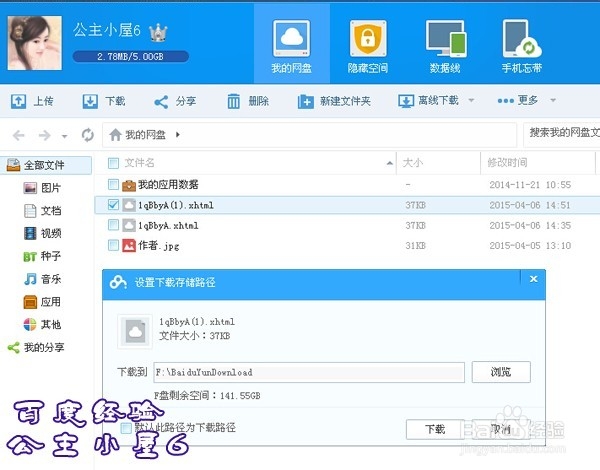Filter by 文档 category
Screen dimensions: 600x470
coord(42,211)
